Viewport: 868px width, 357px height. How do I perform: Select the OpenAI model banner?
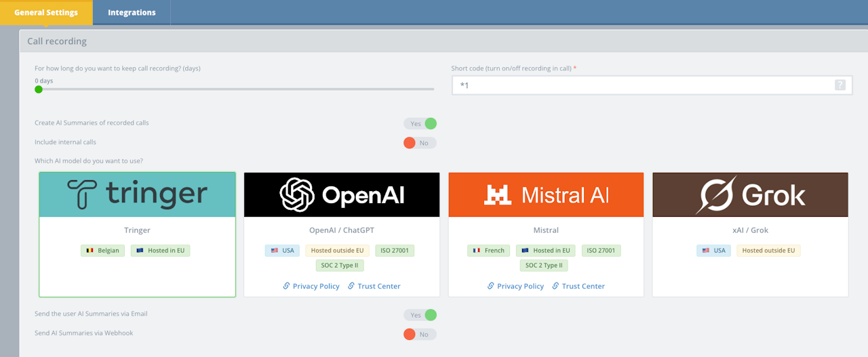[342, 194]
